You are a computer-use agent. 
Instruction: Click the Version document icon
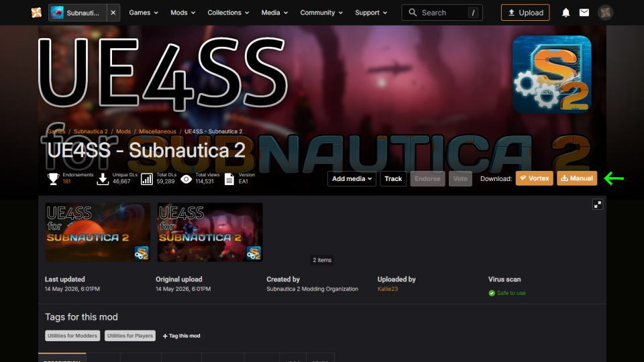tap(229, 179)
